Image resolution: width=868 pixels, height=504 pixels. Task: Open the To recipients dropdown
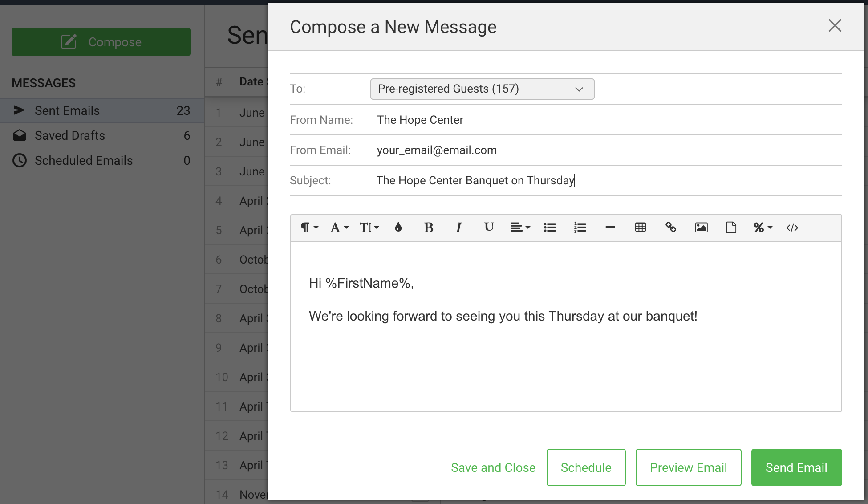point(482,89)
